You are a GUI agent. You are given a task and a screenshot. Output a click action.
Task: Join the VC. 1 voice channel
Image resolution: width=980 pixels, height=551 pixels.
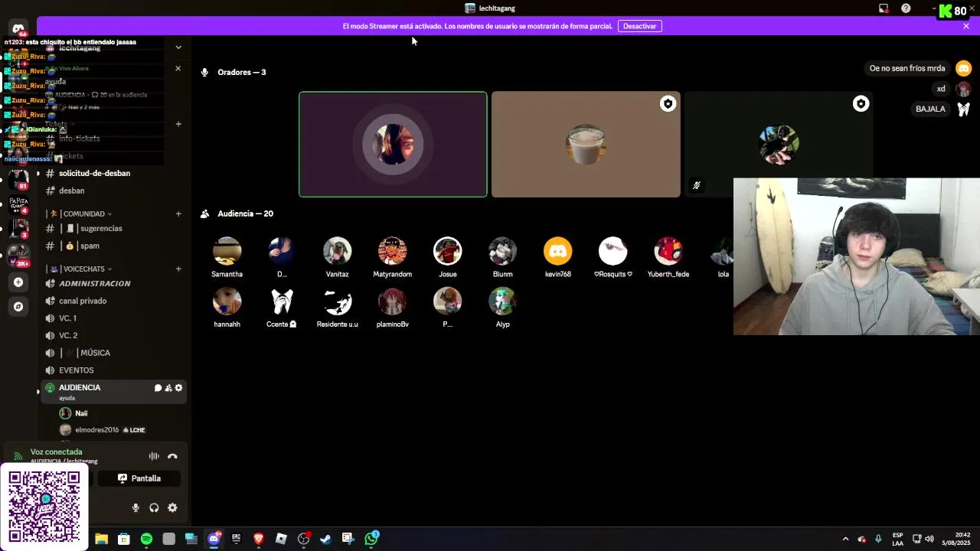(114, 318)
